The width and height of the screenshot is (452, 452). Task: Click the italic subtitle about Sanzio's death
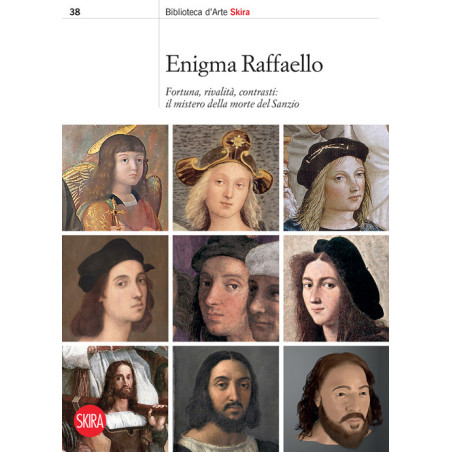click(x=232, y=98)
